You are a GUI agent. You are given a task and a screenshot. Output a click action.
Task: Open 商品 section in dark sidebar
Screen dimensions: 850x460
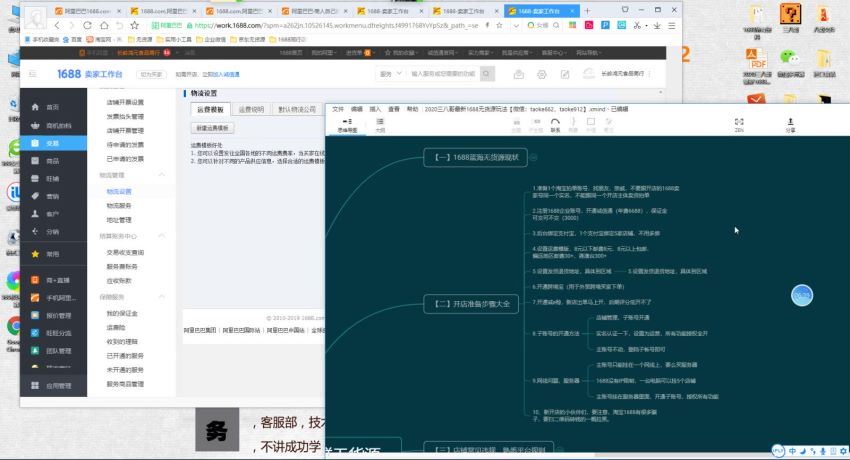coord(53,161)
